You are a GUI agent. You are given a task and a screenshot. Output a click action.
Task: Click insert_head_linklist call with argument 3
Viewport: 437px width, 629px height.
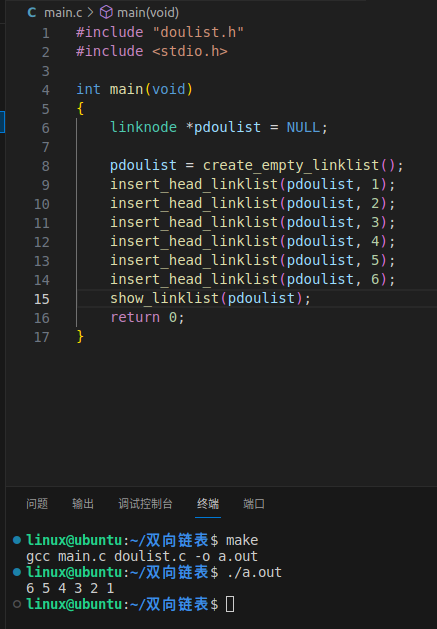[x=253, y=222]
